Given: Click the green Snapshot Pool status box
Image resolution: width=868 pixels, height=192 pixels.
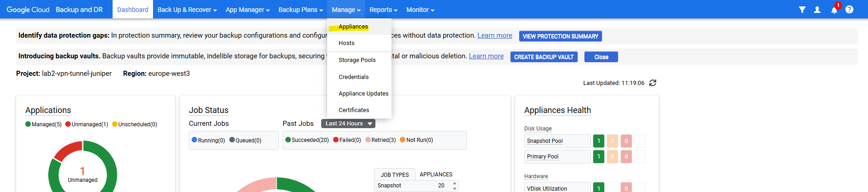Looking at the screenshot, I should click(x=598, y=141).
